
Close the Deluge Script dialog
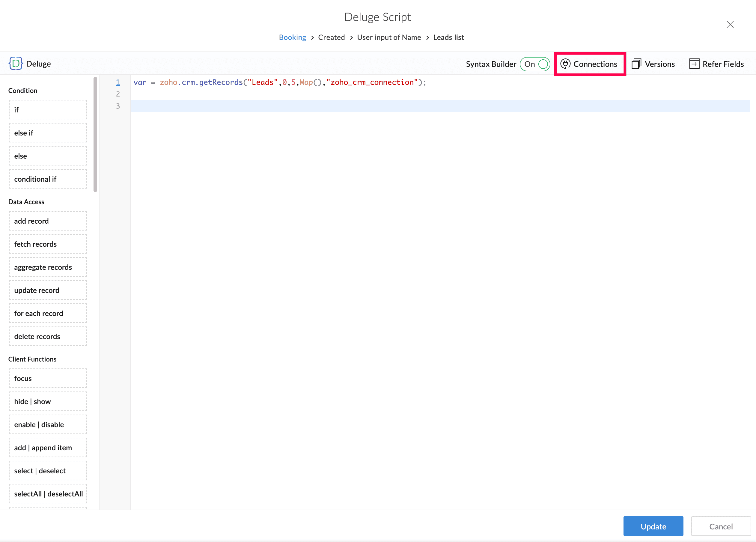(x=730, y=25)
